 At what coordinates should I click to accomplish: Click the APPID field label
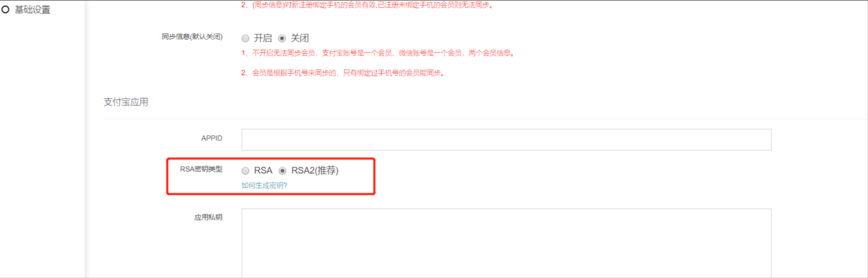click(212, 138)
